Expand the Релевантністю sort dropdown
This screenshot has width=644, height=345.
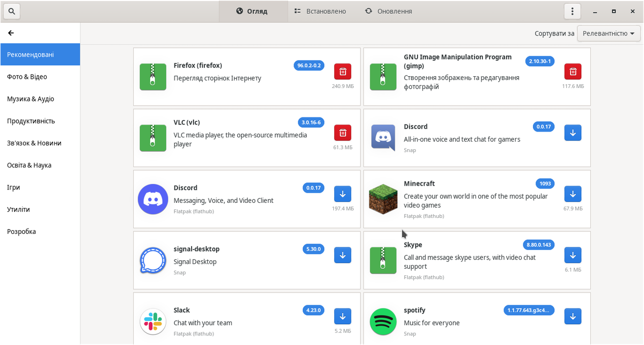(x=609, y=33)
